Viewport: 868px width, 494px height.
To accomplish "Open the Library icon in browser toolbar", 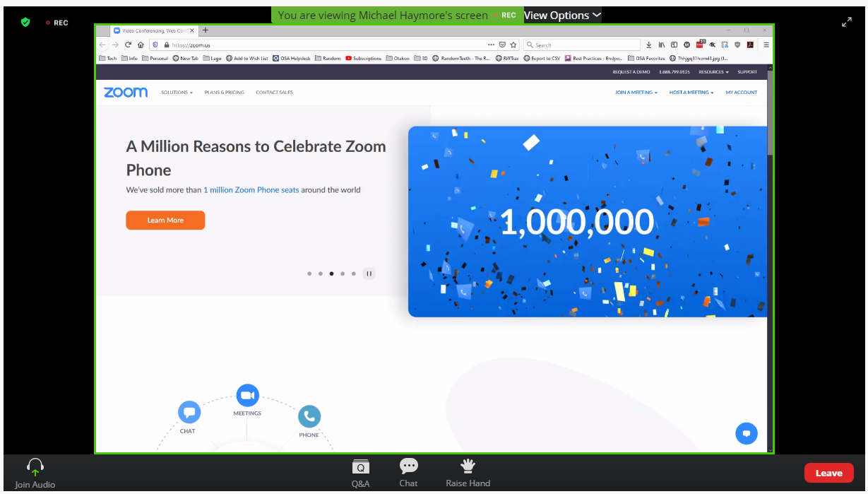I will click(x=662, y=45).
